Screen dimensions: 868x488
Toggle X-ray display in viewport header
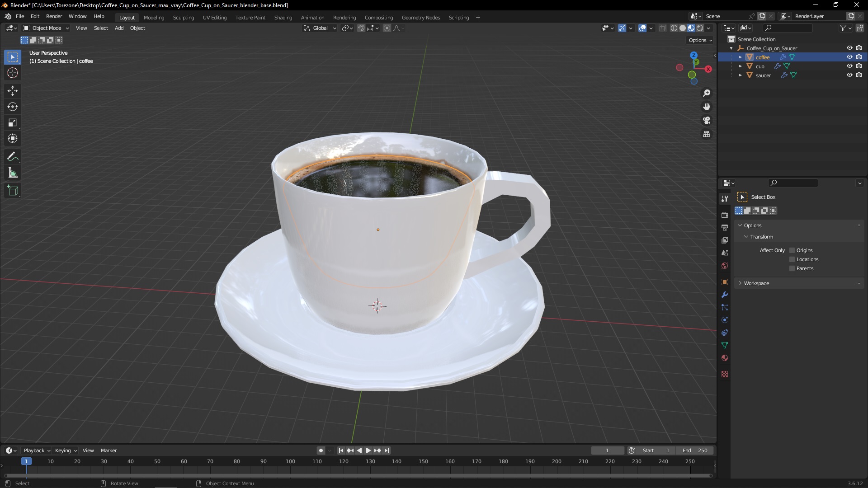click(663, 28)
